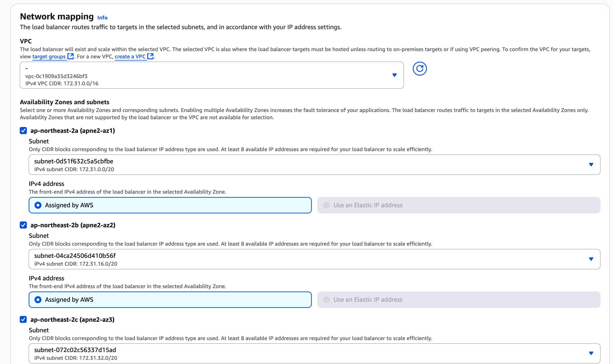Click the refresh VPC list icon

coord(419,69)
